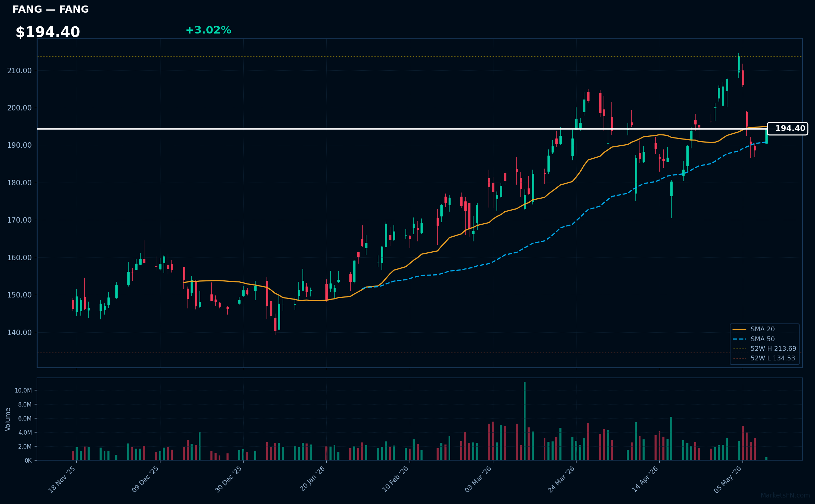Click the 05 May '26 date label
This screenshot has height=504, width=815.
[x=728, y=479]
